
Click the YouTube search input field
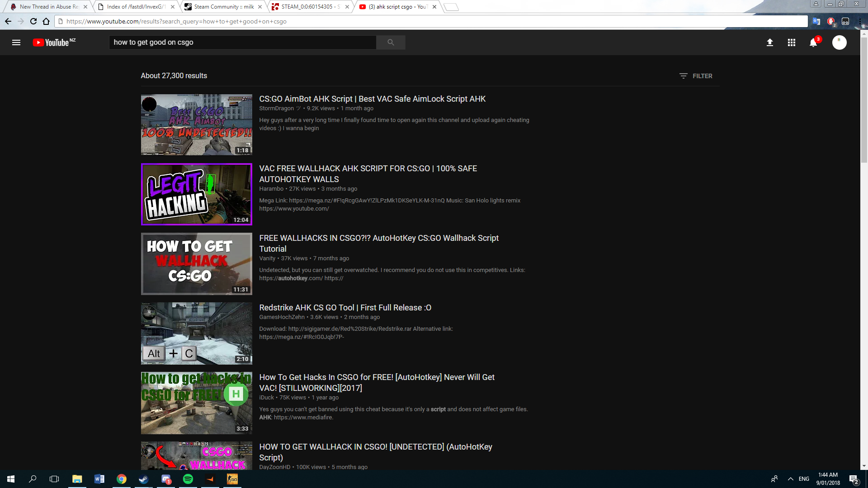[243, 42]
